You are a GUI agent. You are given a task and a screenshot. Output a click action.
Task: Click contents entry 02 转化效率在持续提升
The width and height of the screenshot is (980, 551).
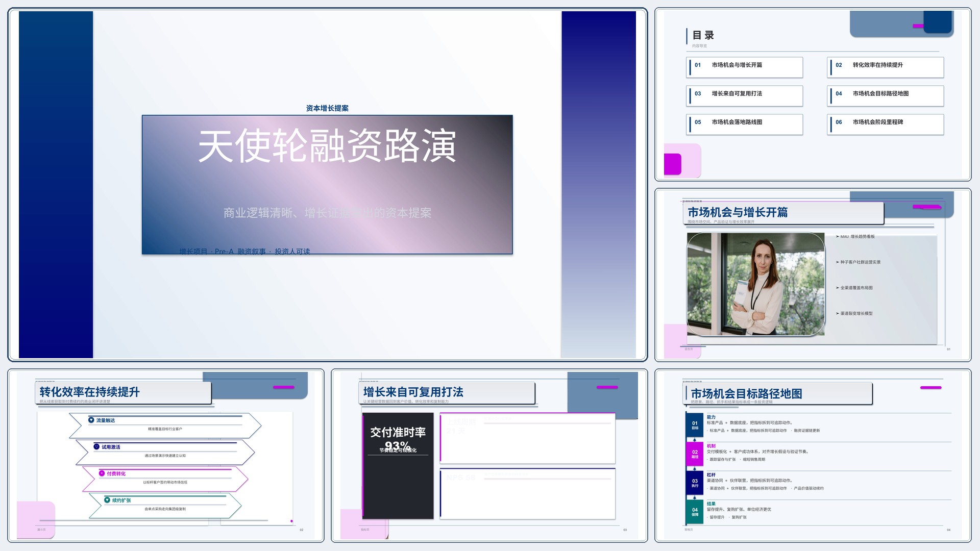coord(886,67)
